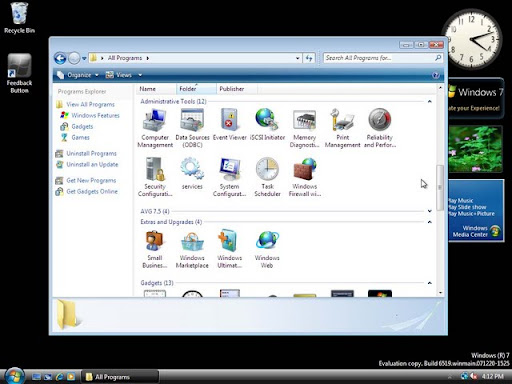Click the slideshow photo gadget

475,149
